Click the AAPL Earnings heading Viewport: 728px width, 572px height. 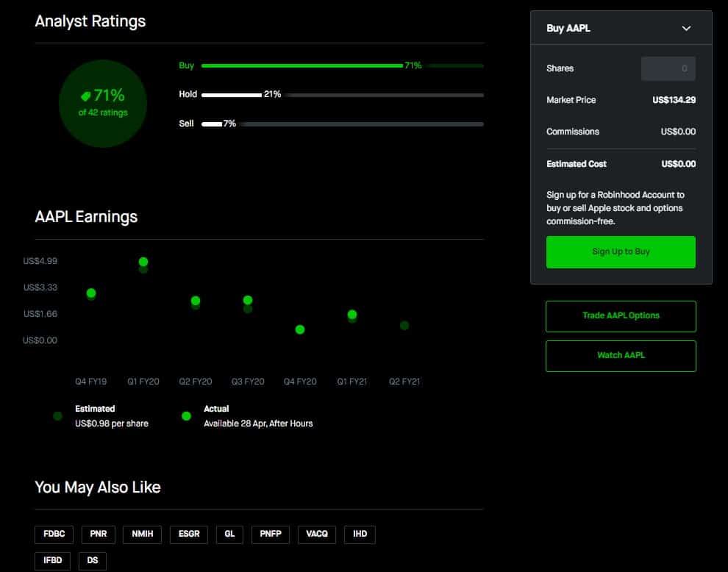click(x=86, y=217)
